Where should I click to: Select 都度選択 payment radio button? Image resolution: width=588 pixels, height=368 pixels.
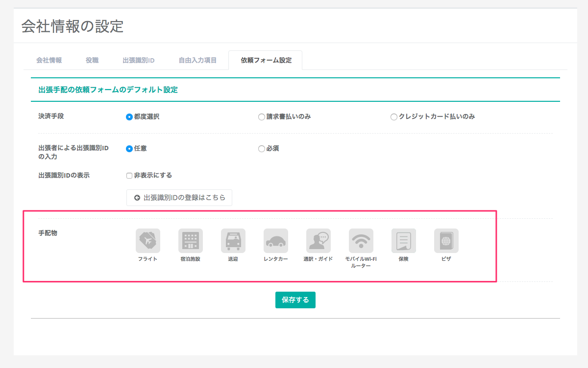click(129, 117)
